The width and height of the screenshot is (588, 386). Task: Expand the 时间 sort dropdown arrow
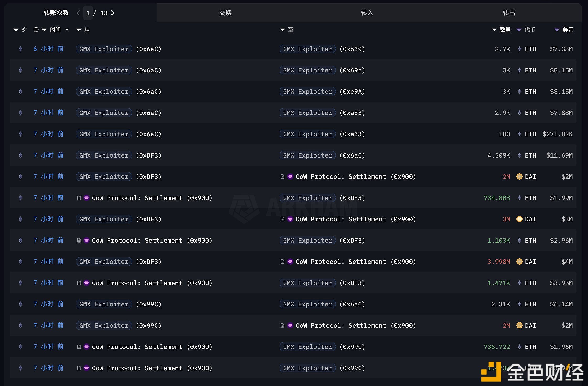pos(67,29)
